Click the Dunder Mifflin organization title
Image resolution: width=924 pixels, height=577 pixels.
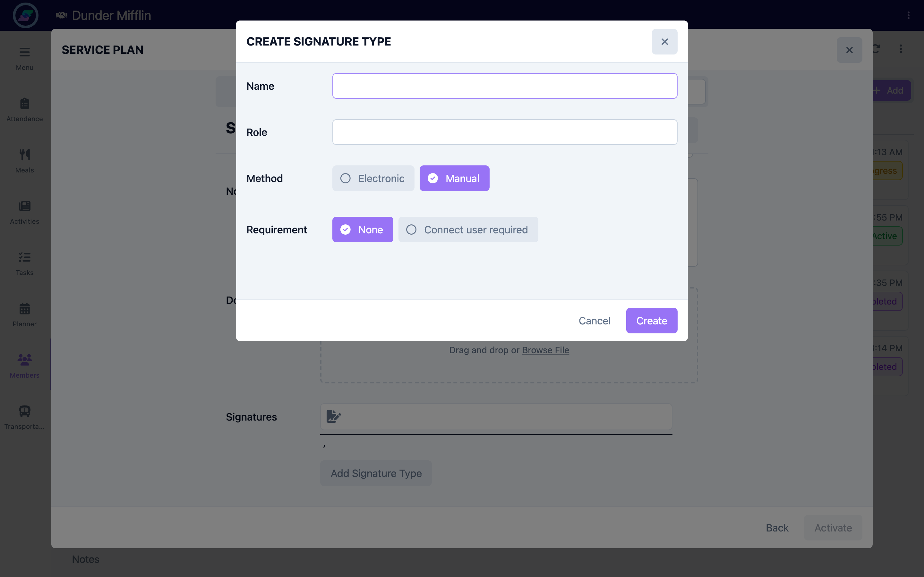(111, 15)
